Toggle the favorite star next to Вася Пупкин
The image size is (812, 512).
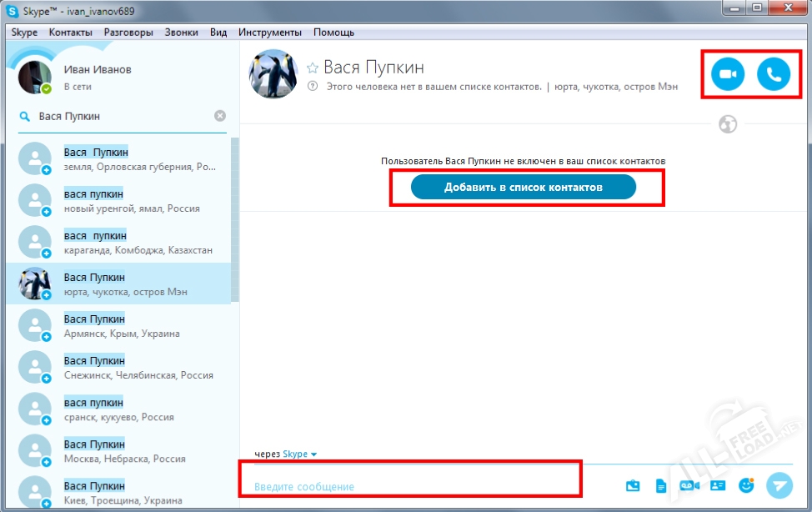[313, 68]
